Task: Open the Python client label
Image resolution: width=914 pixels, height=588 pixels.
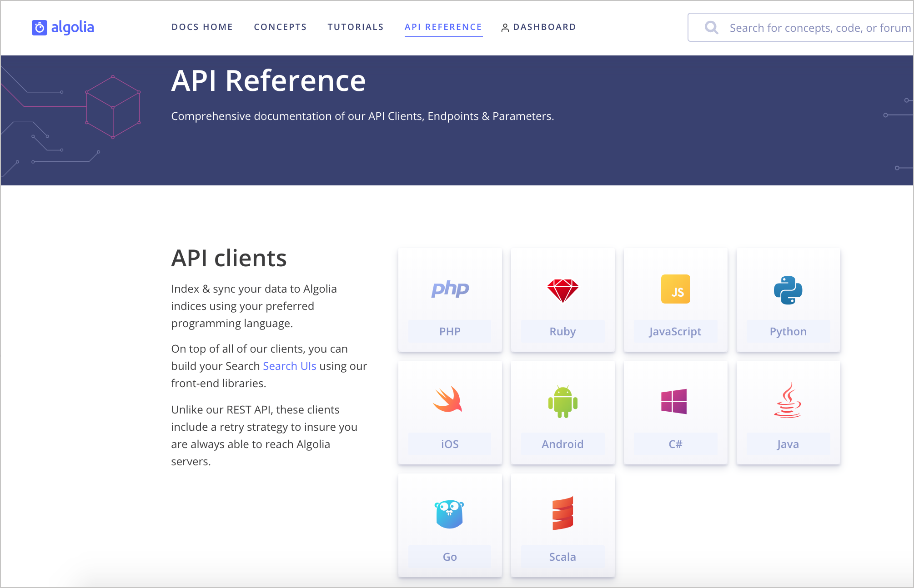Action: point(788,331)
